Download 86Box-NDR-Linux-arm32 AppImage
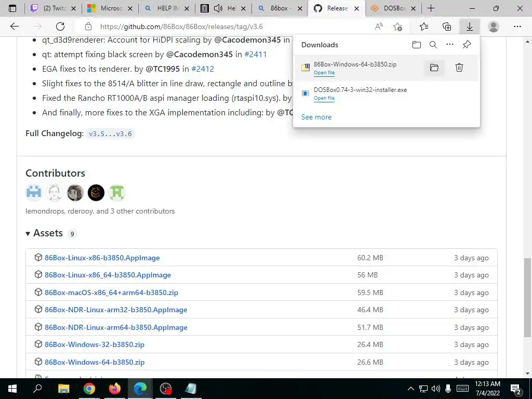Screen dimensions: 532x399 [x=116, y=310]
